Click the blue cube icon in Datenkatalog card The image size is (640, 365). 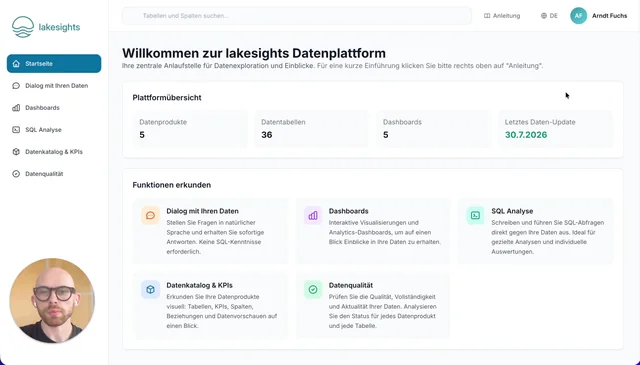click(151, 289)
